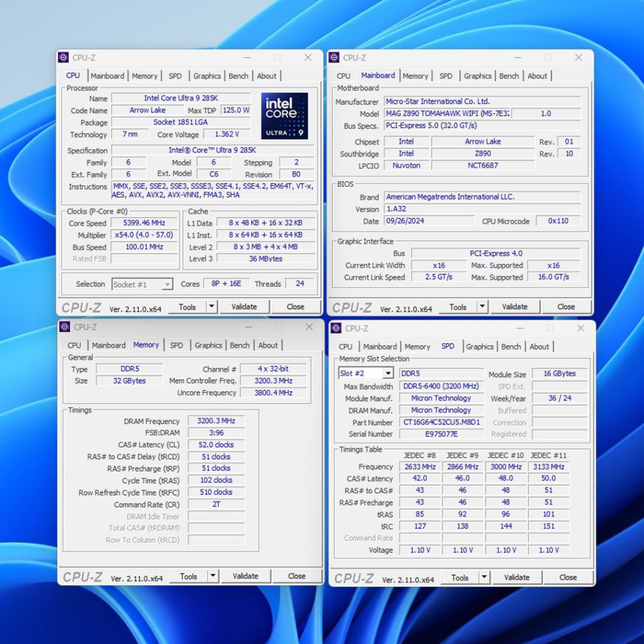Click Row Refresh Cycle Time value 510 clocks
This screenshot has width=644, height=644.
[216, 492]
